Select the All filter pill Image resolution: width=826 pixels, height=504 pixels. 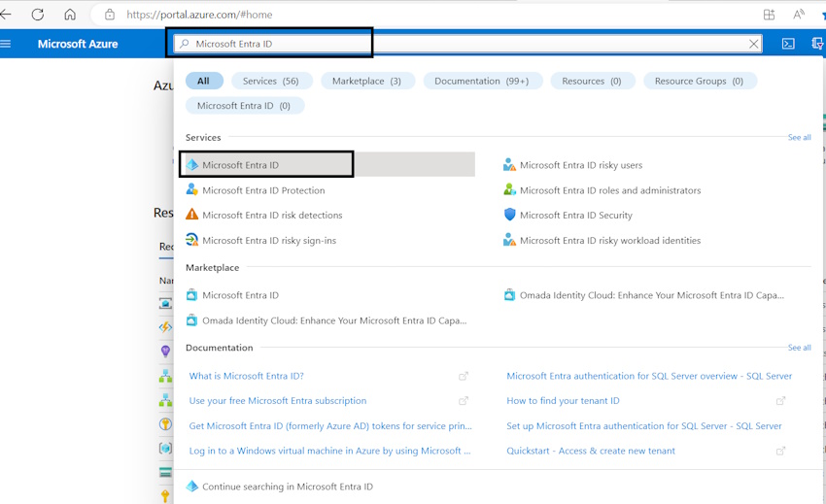204,82
